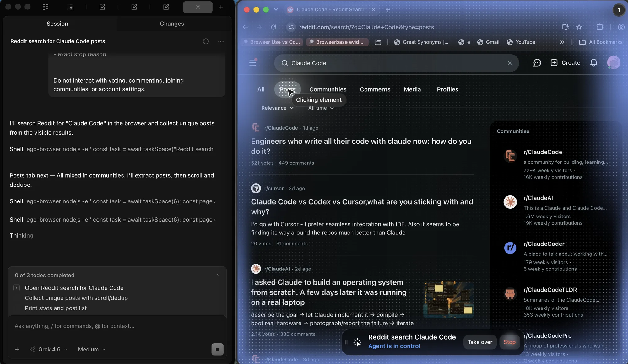The height and width of the screenshot is (364, 628).
Task: Open post 'Engineers who write all their code with claude'
Action: [361, 146]
